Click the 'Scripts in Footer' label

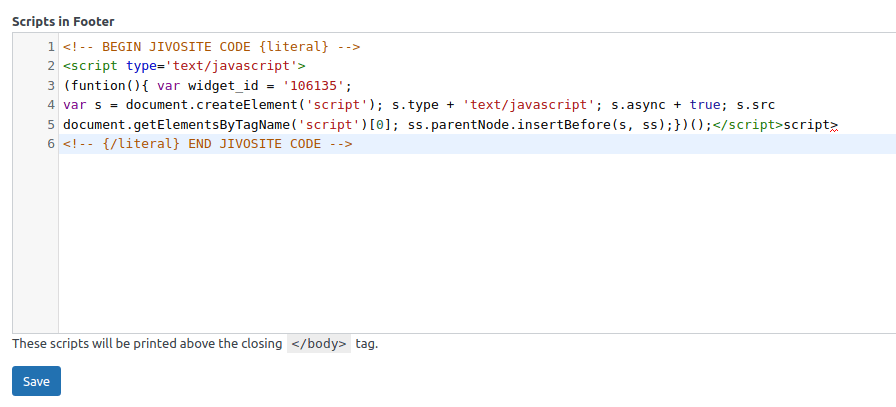[x=63, y=22]
